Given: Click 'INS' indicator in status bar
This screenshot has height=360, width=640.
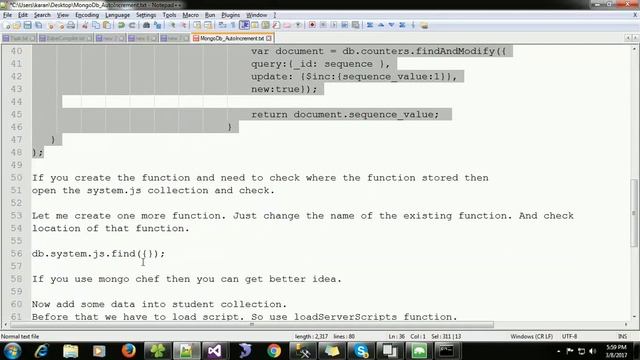Looking at the screenshot, I should point(622,336).
